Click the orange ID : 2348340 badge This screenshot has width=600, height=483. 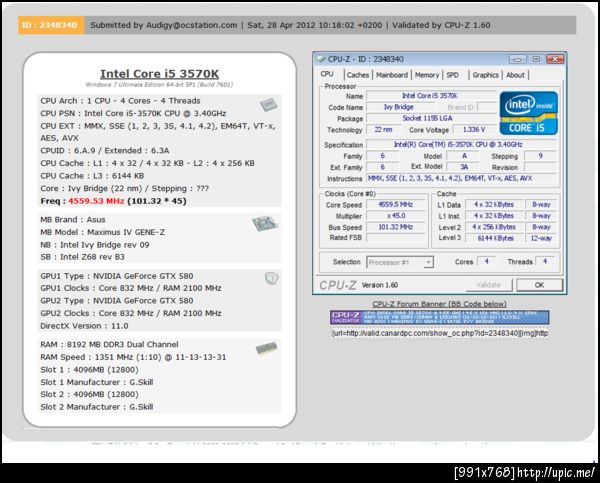tap(51, 25)
